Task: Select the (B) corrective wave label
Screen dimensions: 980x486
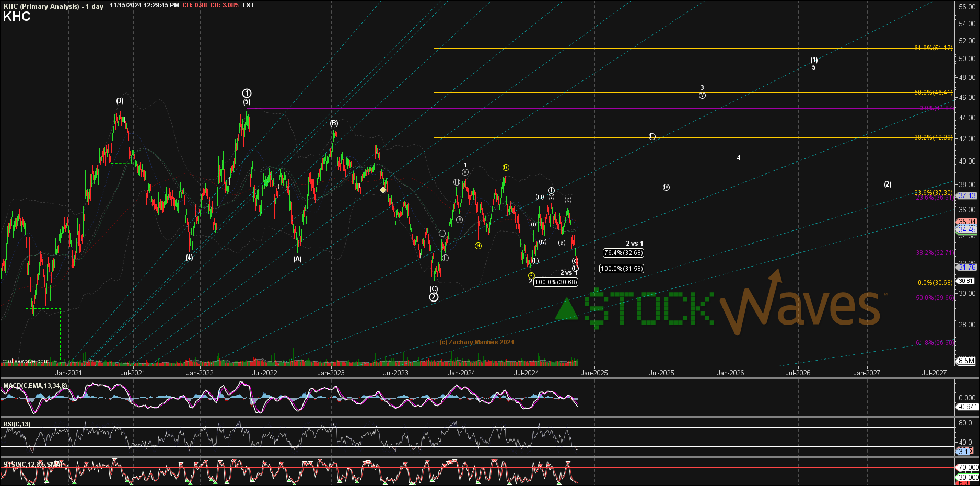Action: (x=334, y=123)
